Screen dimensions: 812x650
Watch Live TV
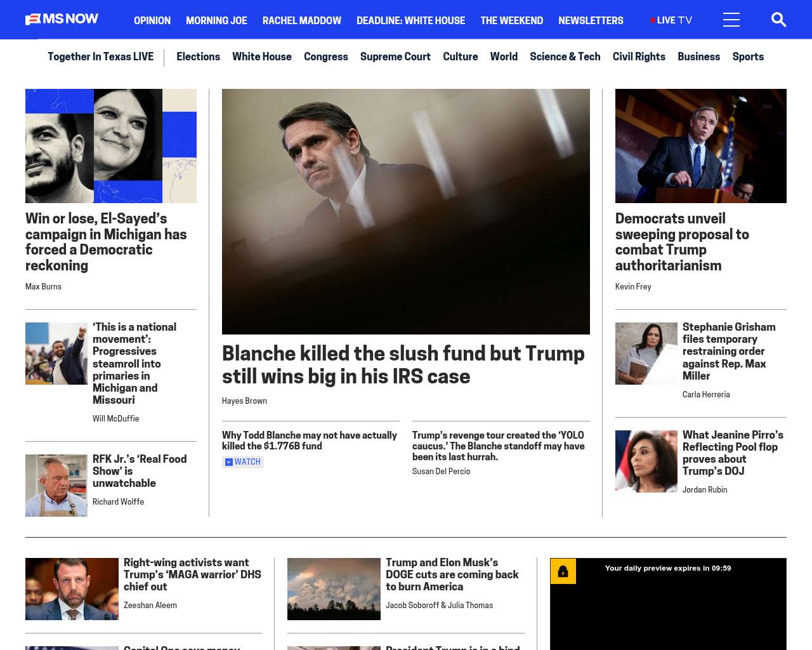pos(671,20)
